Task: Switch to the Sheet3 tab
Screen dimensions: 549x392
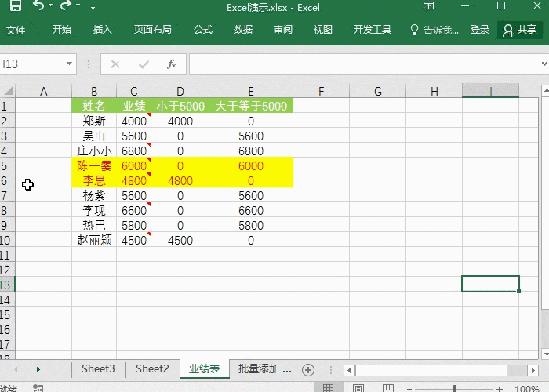Action: coord(98,369)
